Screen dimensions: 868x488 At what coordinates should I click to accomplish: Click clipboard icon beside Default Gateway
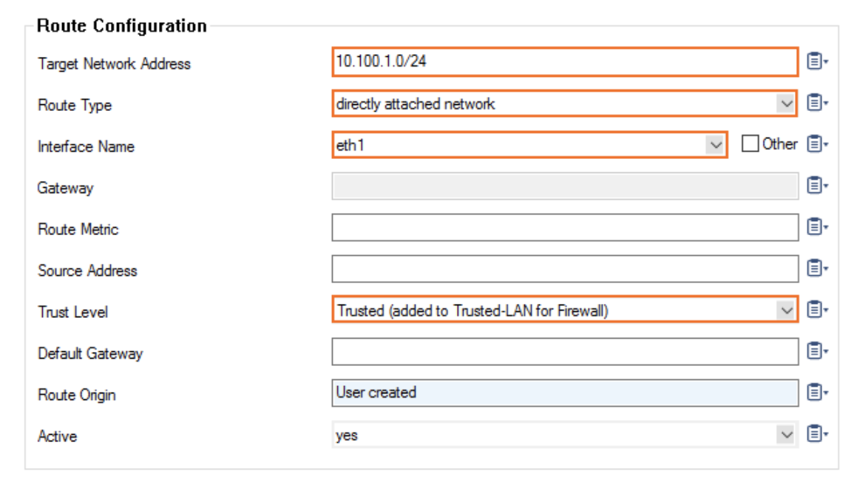click(x=815, y=351)
